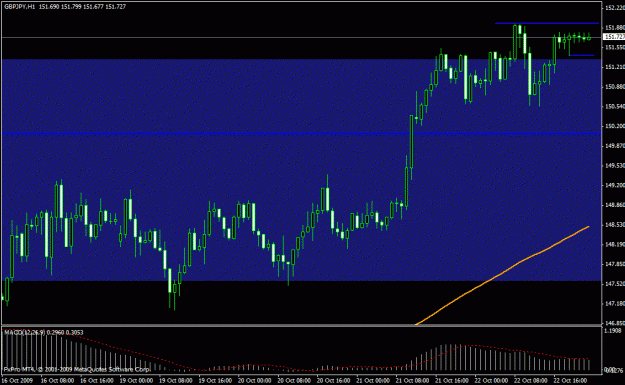Click the 149.20 price axis label
The height and width of the screenshot is (385, 625).
pos(615,185)
